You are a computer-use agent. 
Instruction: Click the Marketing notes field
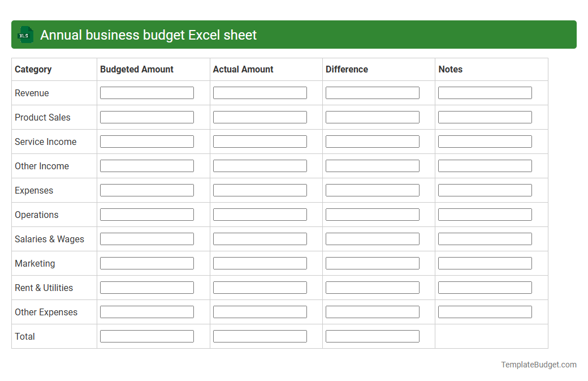click(485, 263)
